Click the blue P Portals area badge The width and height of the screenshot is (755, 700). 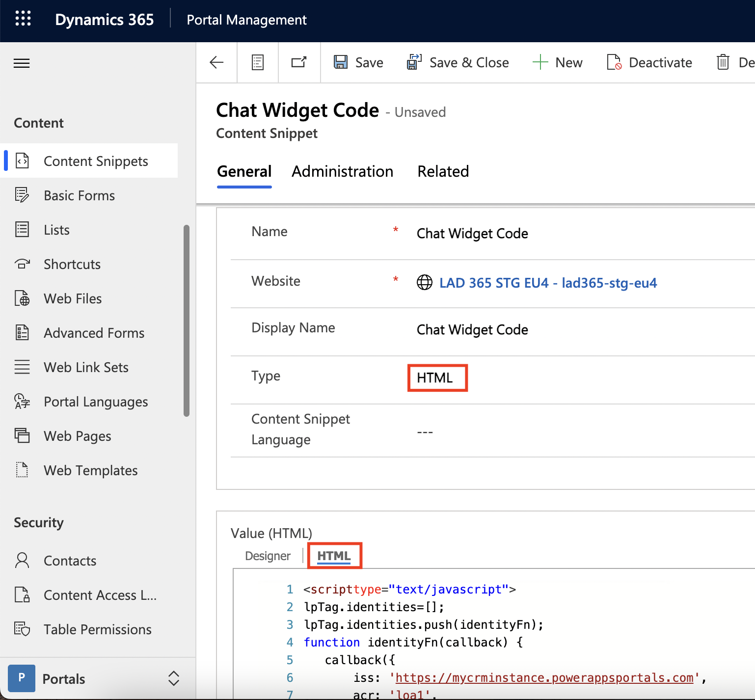point(22,678)
